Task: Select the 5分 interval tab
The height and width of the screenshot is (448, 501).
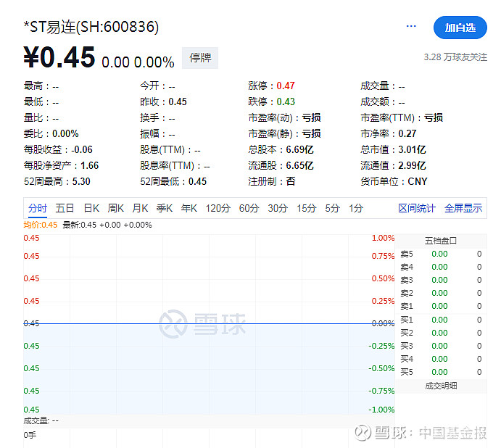Action: (x=332, y=209)
